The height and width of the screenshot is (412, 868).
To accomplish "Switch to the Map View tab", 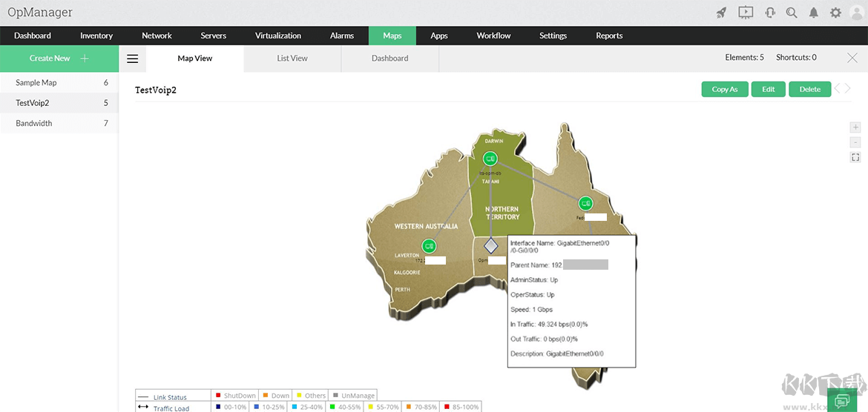I will (x=195, y=59).
